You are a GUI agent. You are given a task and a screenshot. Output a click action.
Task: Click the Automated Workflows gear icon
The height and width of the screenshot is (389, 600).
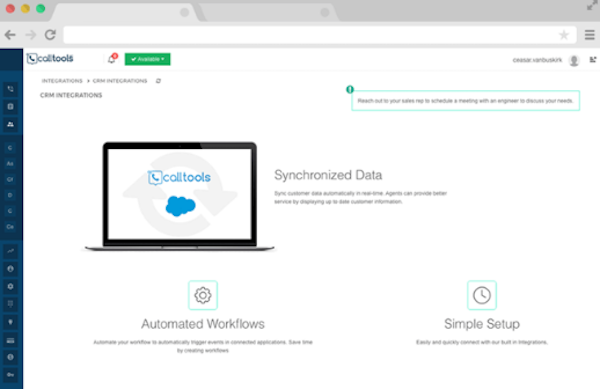pyautogui.click(x=203, y=295)
